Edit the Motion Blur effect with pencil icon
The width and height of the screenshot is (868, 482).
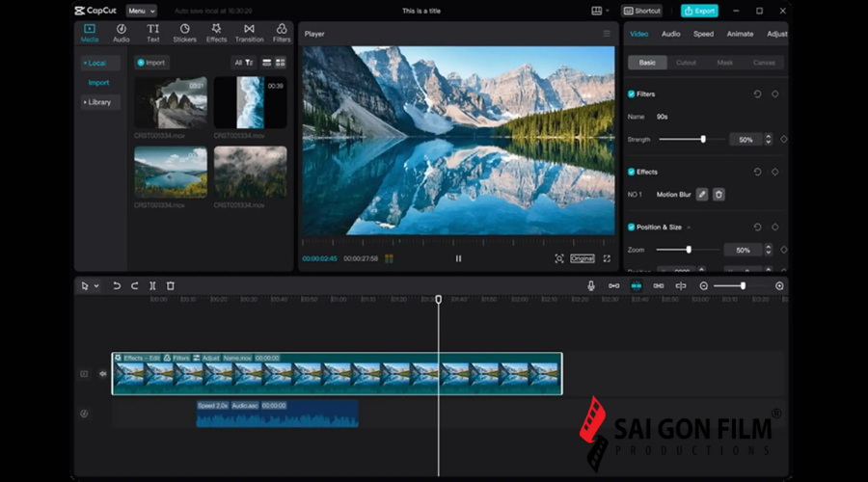pyautogui.click(x=702, y=195)
